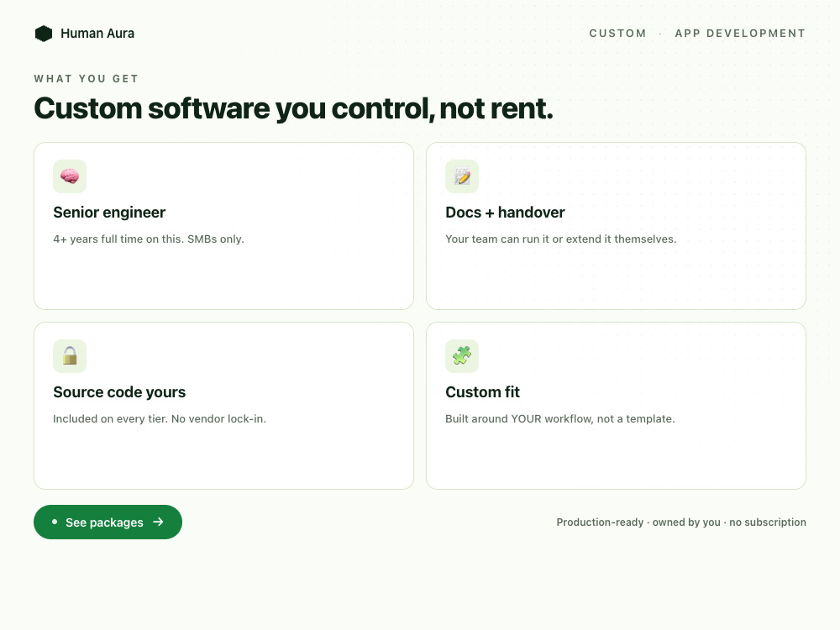This screenshot has width=840, height=630.
Task: Click the headline Custom software you control
Action: coord(293,108)
